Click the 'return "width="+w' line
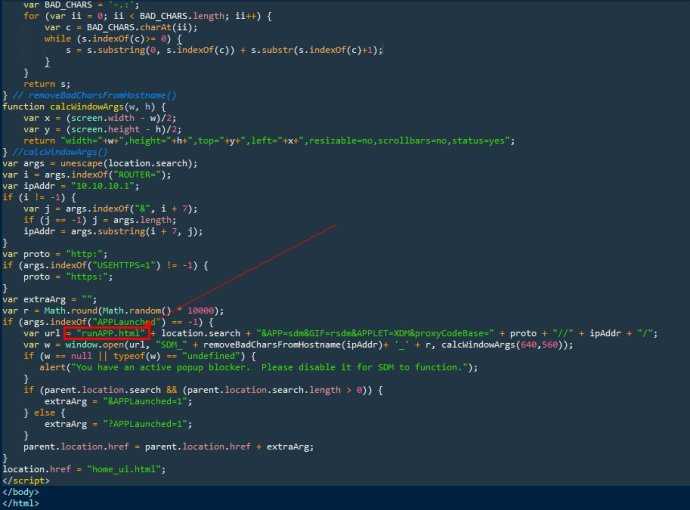 coord(269,141)
